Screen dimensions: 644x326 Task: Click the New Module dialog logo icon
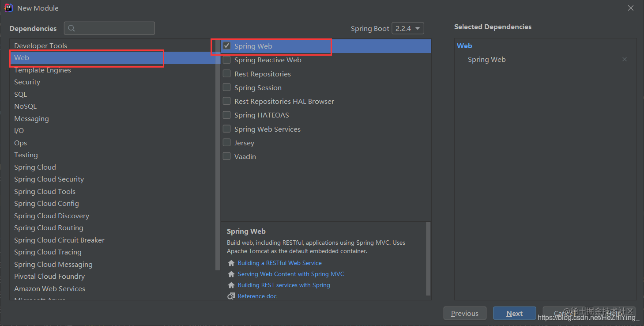(9, 8)
